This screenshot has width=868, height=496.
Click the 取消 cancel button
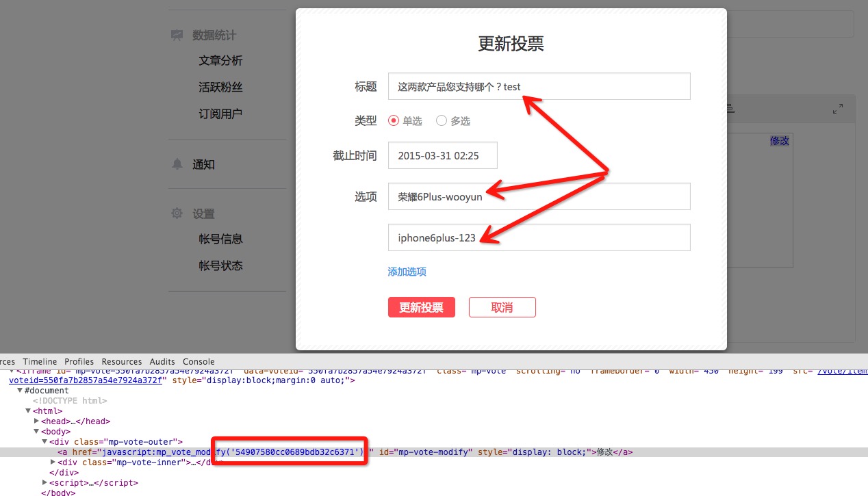point(502,307)
